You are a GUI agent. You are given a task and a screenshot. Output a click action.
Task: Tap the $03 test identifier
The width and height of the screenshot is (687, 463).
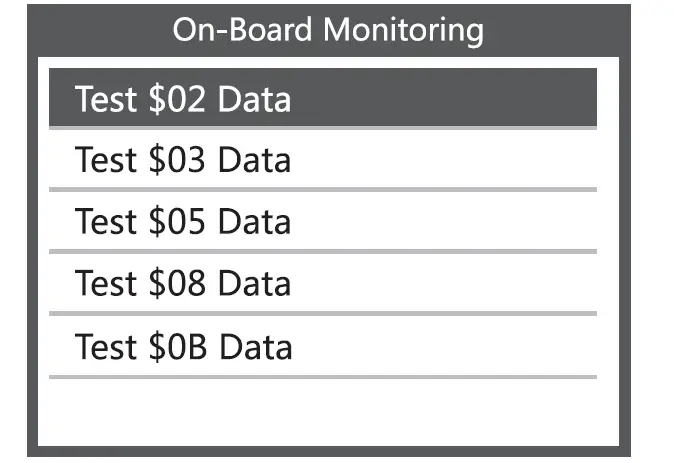(180, 160)
